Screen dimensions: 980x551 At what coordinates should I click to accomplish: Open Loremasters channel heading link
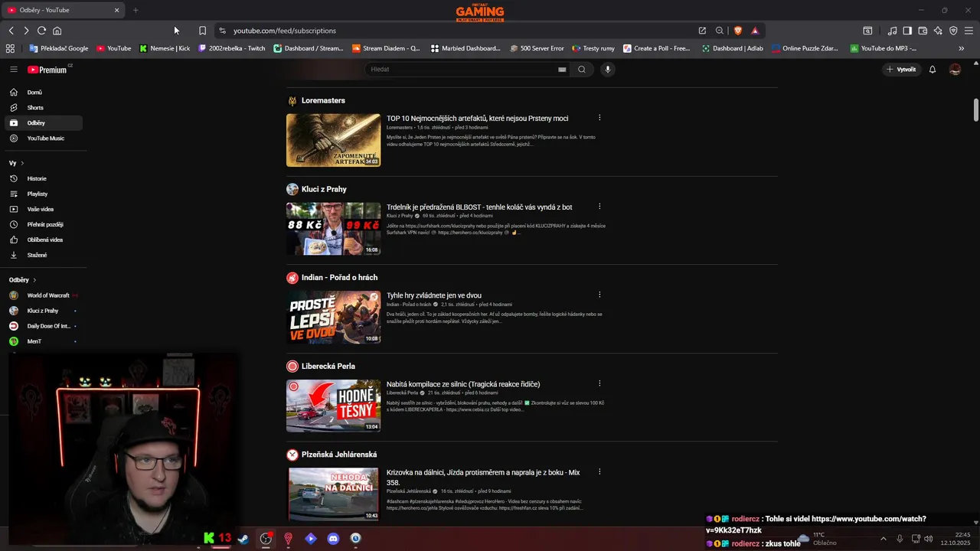[x=323, y=100]
